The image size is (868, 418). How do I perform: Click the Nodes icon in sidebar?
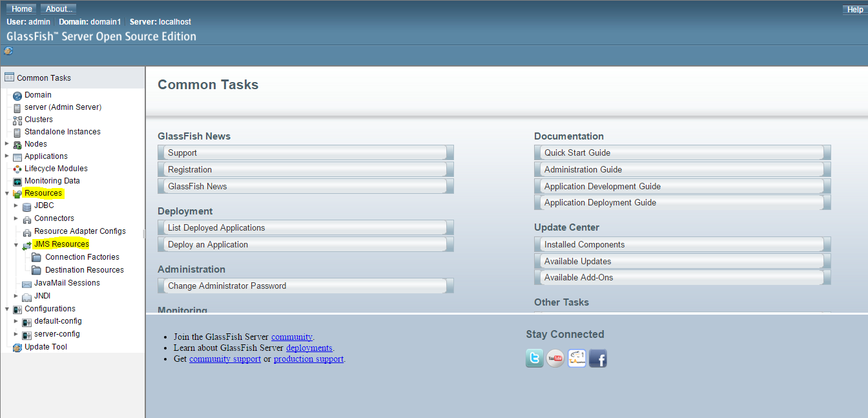(x=17, y=145)
